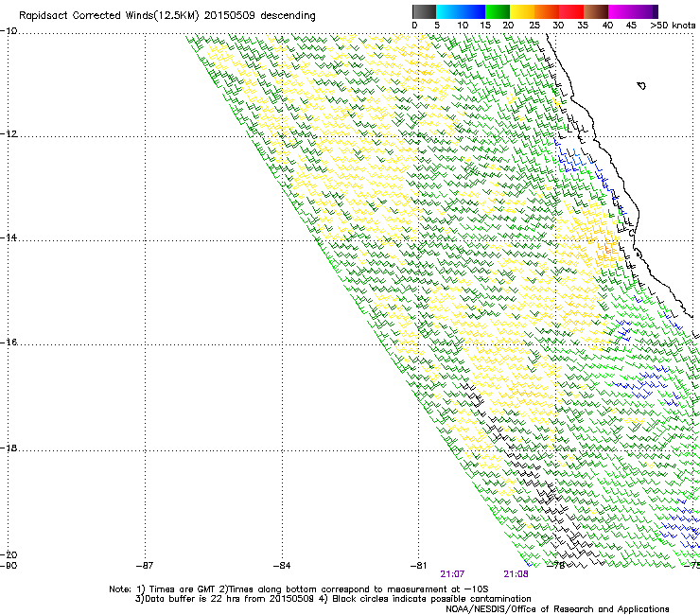Click the latitude label '-12'

9,134
